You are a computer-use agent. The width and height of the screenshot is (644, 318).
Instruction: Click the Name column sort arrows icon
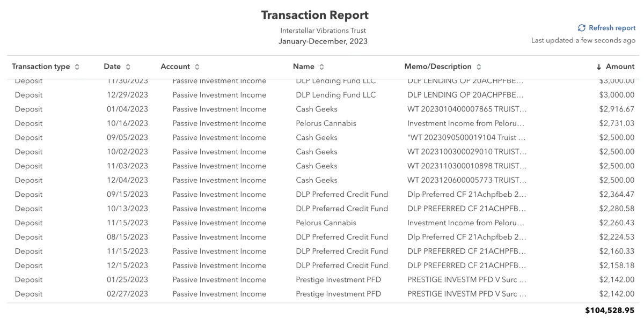pos(321,67)
